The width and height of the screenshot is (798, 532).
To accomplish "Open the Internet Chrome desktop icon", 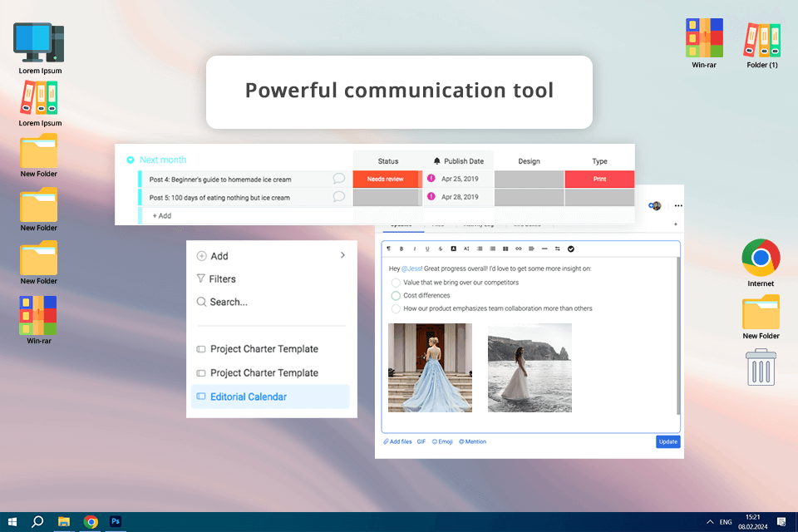I will (x=761, y=262).
